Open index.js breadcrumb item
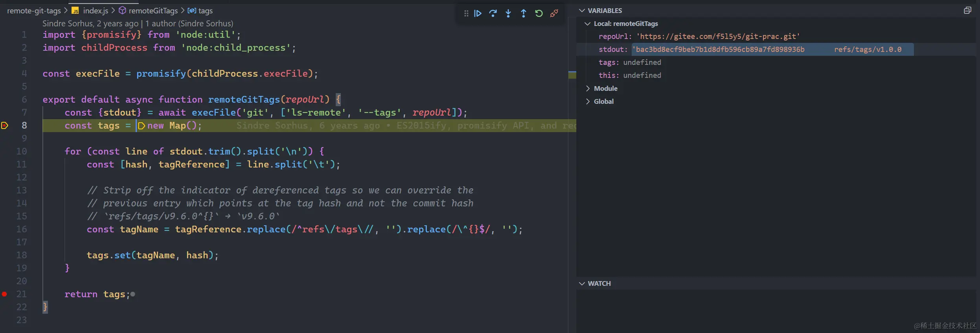The width and height of the screenshot is (980, 333). tap(96, 11)
